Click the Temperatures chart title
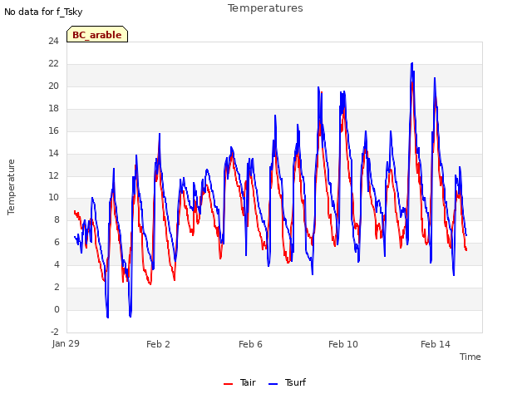532x399 pixels. pos(265,8)
